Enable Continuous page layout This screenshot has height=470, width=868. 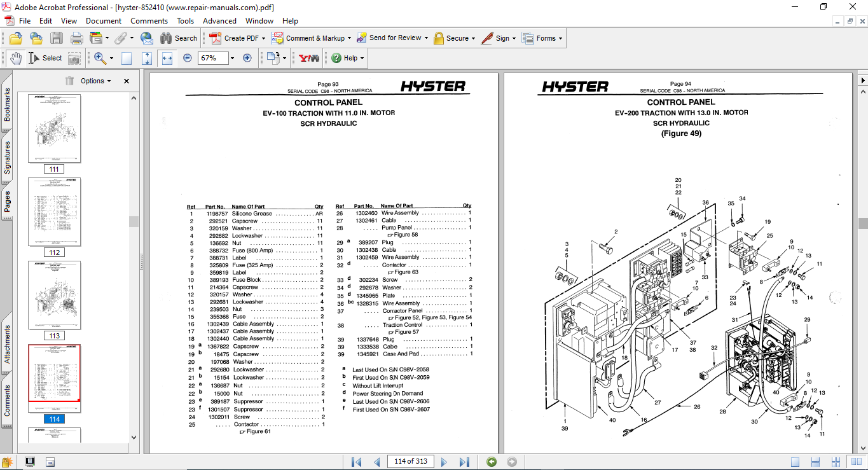pos(814,462)
